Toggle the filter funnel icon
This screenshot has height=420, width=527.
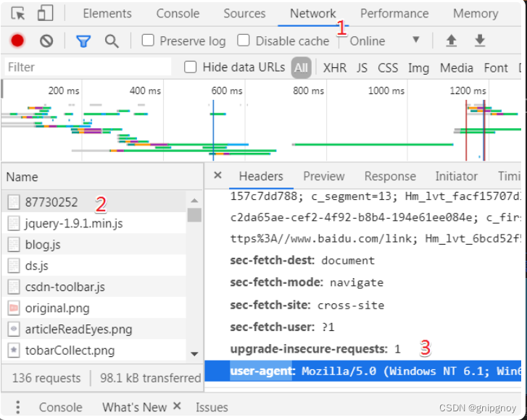pyautogui.click(x=83, y=41)
